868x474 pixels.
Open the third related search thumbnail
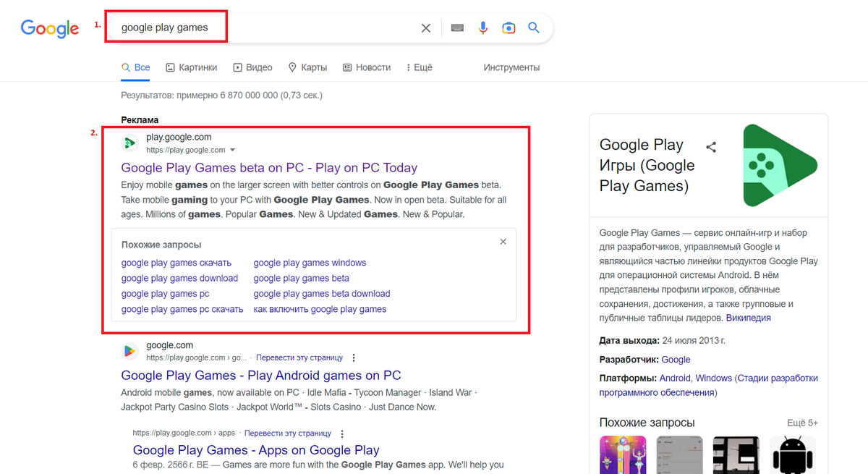click(x=736, y=454)
